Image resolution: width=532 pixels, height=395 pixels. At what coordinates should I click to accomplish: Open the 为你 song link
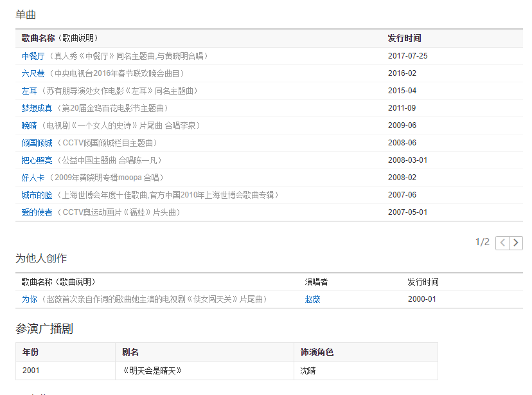point(29,299)
